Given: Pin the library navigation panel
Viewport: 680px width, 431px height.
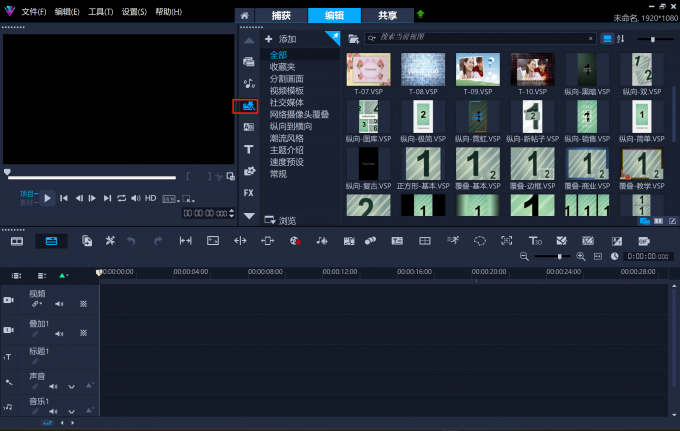Looking at the screenshot, I should click(x=334, y=37).
